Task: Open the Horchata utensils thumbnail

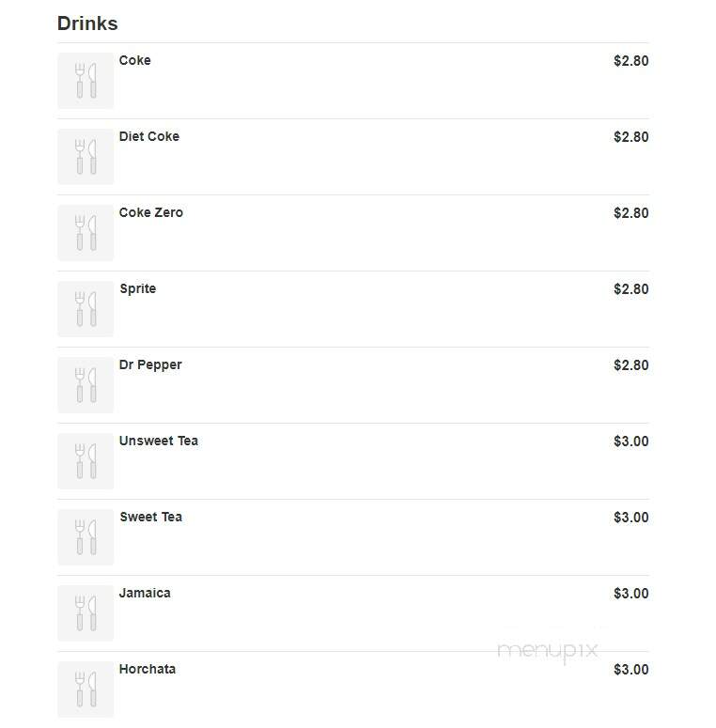Action: [x=86, y=689]
